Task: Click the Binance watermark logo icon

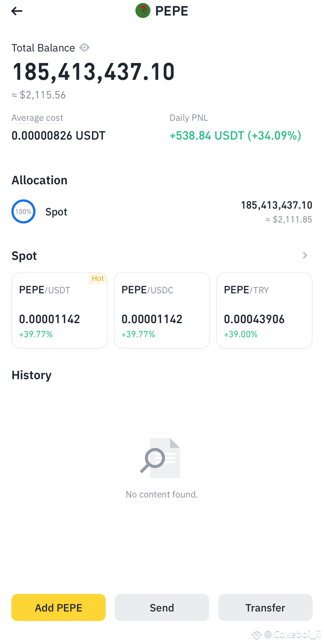Action: coord(256,634)
